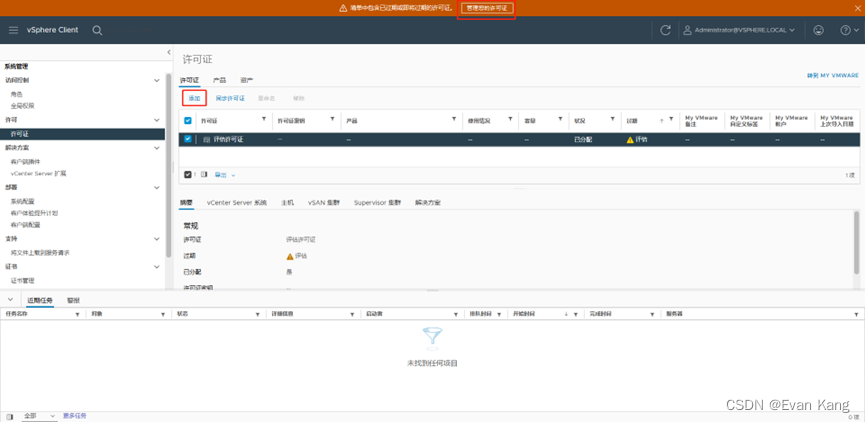Filter the 容量 column
The width and height of the screenshot is (865, 422).
coord(560,119)
